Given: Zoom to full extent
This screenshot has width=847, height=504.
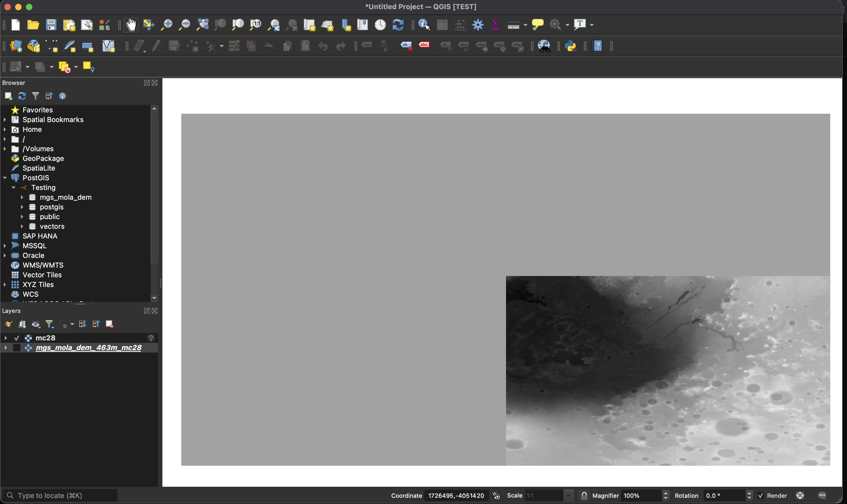Looking at the screenshot, I should point(203,25).
